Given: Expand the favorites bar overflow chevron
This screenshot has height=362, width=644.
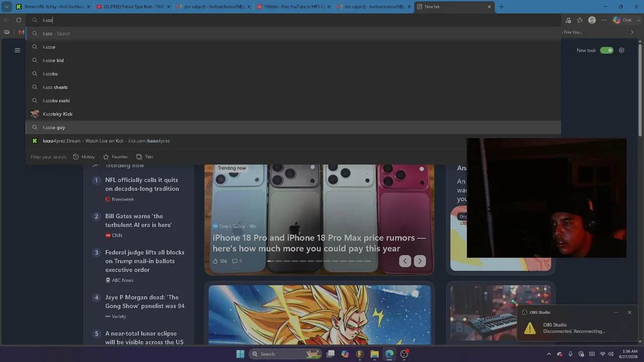Looking at the screenshot, I should tap(632, 32).
